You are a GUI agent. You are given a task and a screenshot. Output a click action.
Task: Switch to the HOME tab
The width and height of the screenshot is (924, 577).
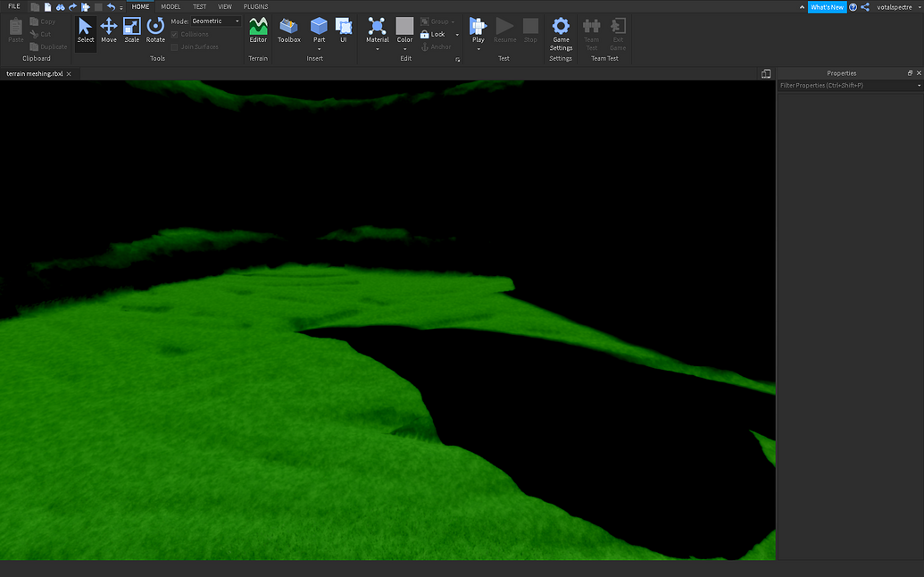coord(140,6)
